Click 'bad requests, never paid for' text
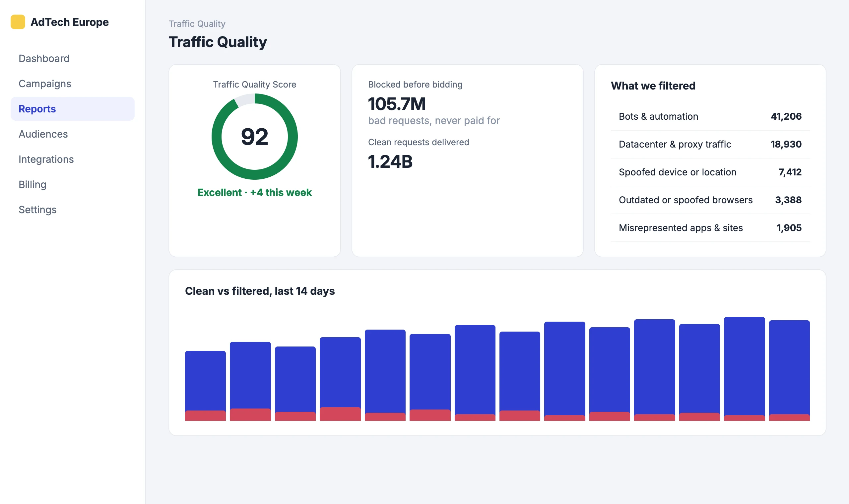Image resolution: width=849 pixels, height=504 pixels. pos(434,121)
